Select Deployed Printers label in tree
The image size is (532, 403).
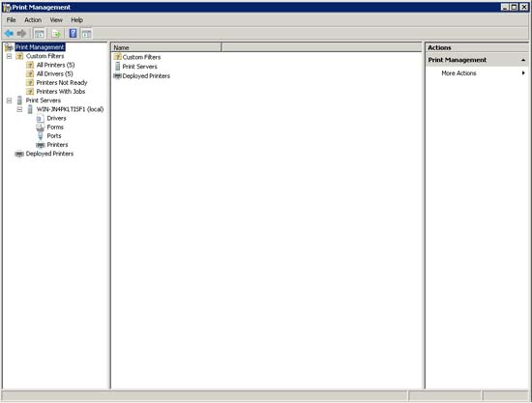pos(49,154)
